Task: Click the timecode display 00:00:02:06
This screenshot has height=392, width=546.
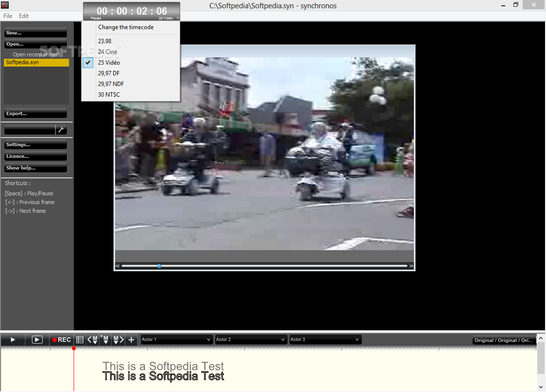Action: point(132,11)
